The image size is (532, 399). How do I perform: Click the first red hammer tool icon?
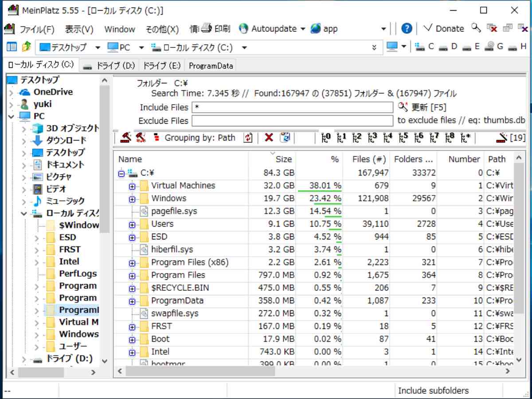point(125,137)
